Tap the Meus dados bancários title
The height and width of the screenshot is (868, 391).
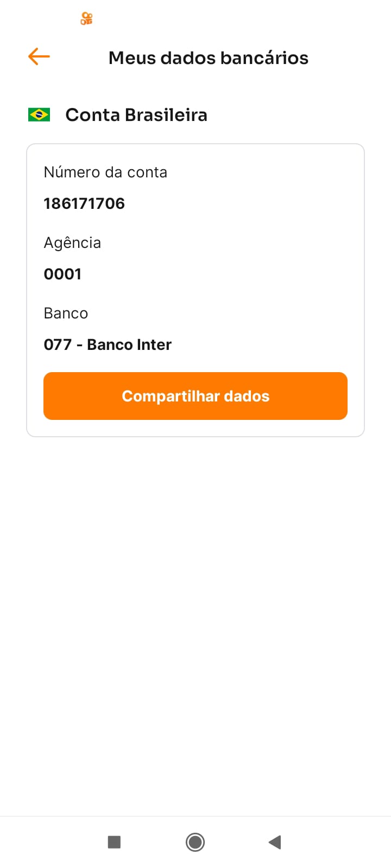pyautogui.click(x=208, y=58)
